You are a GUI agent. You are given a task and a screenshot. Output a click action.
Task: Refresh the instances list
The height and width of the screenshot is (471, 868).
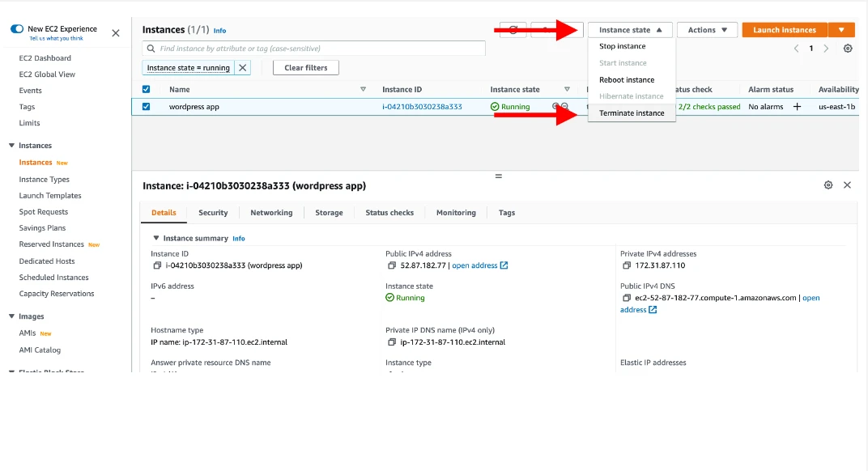pyautogui.click(x=513, y=30)
